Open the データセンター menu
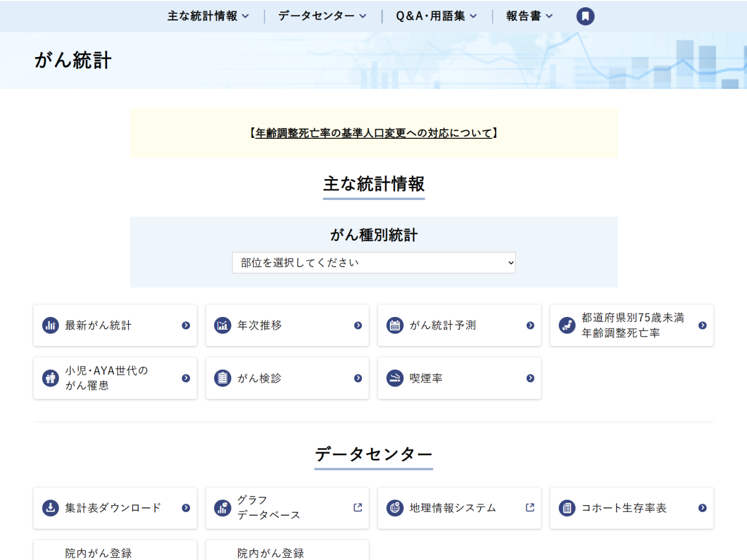This screenshot has width=747, height=560. [x=321, y=16]
